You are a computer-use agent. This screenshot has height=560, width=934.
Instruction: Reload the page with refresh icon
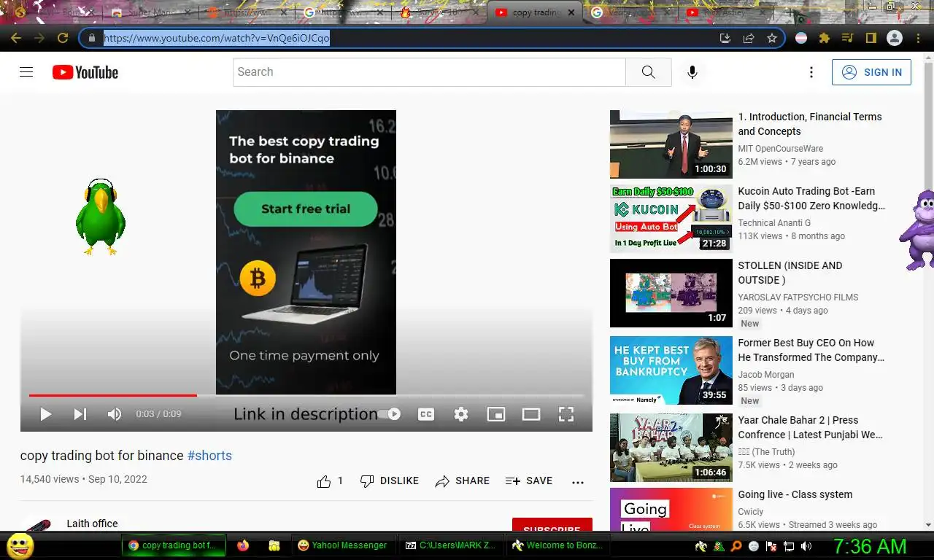63,38
